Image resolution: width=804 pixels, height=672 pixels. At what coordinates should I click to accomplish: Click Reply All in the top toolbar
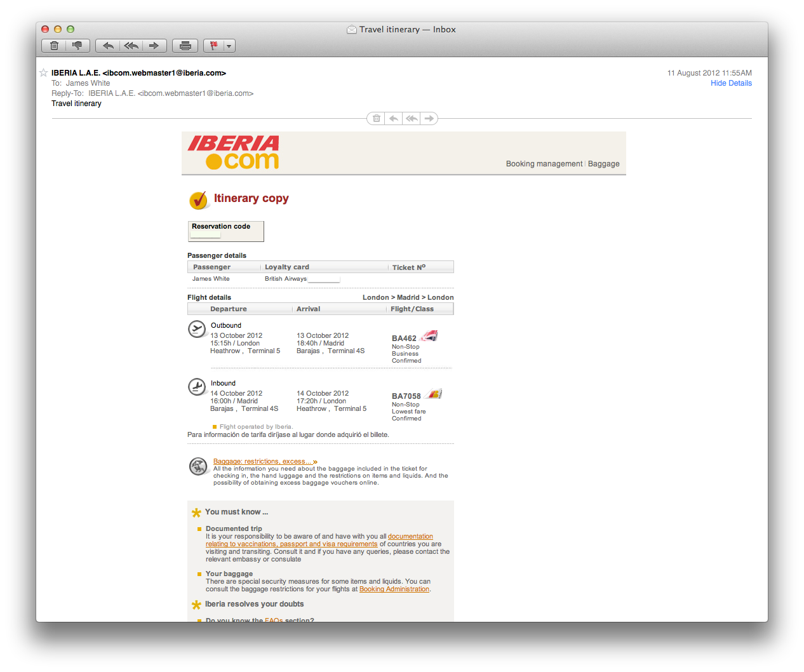point(131,46)
